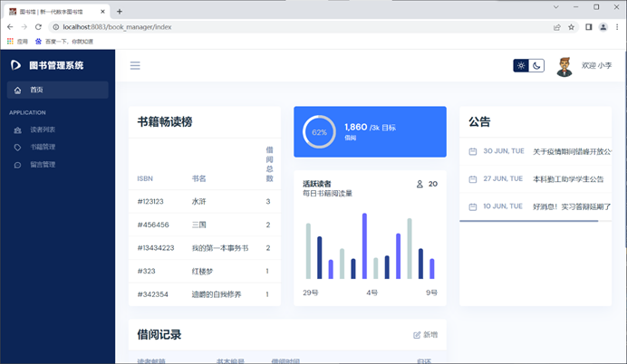The width and height of the screenshot is (627, 364).
Task: Click the ISBN column header
Action: click(145, 178)
